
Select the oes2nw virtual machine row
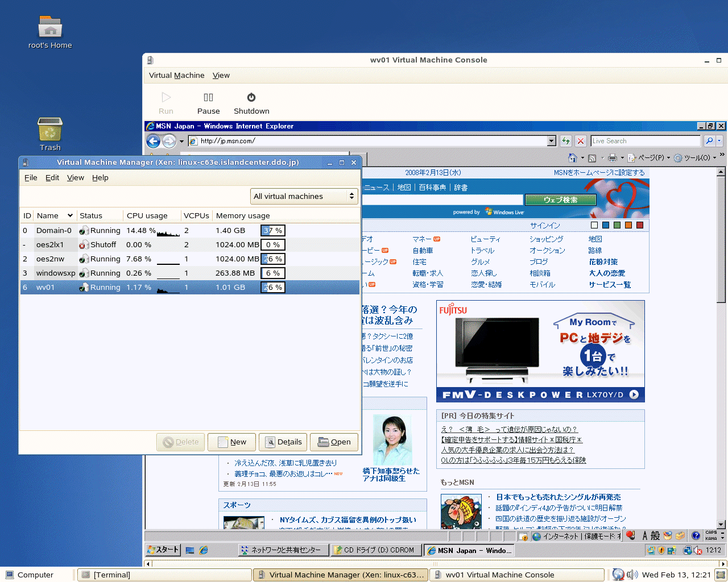point(190,259)
